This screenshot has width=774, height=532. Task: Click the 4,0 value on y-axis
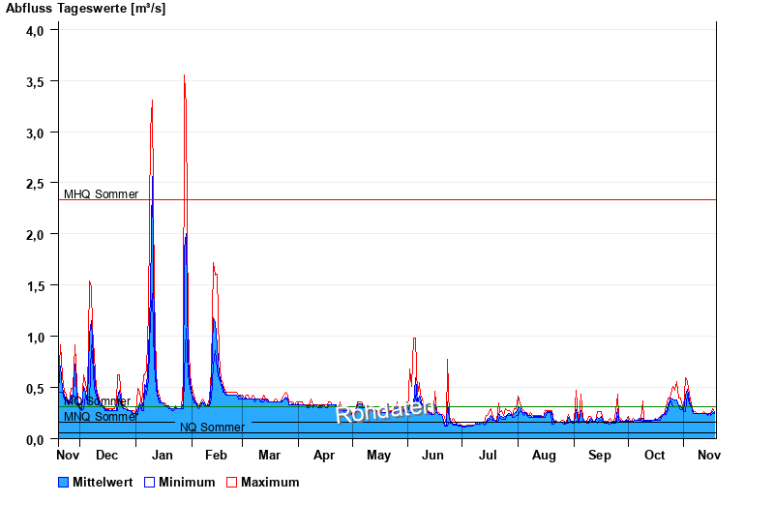(x=35, y=30)
